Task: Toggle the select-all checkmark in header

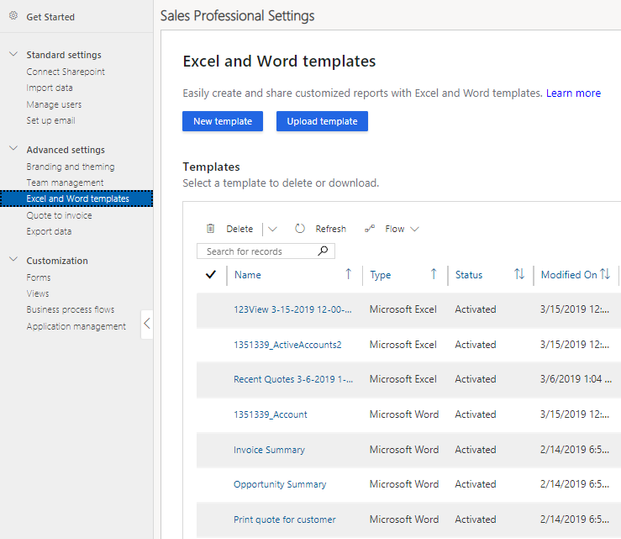Action: pos(210,274)
